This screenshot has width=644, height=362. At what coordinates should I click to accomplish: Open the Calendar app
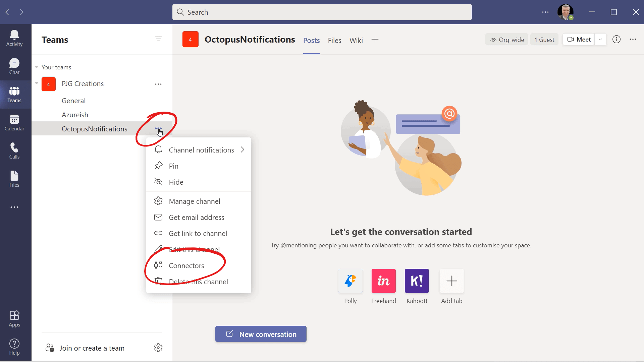pos(14,123)
